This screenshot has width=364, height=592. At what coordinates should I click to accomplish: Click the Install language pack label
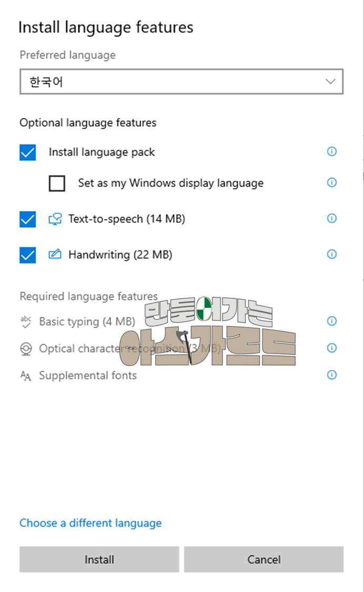(102, 152)
